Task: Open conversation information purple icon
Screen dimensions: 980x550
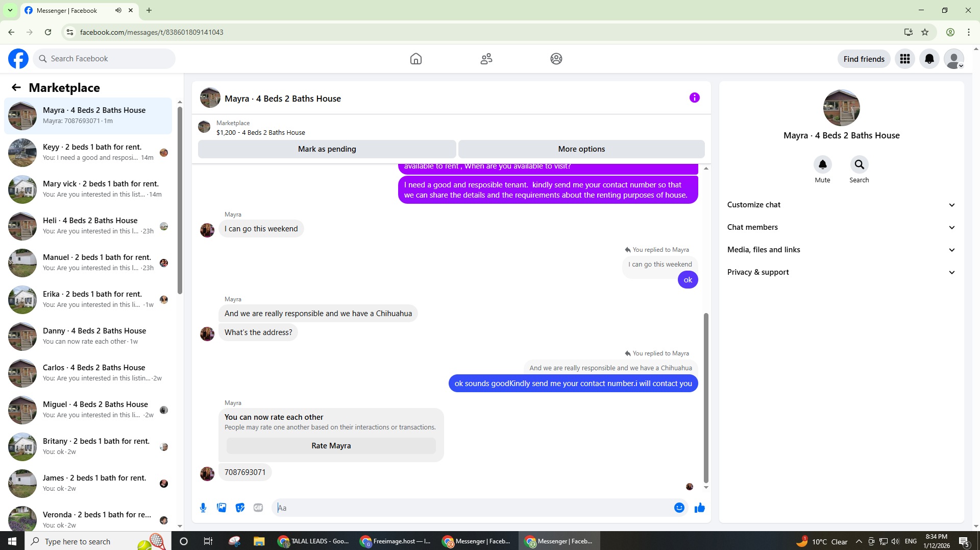Action: click(x=695, y=98)
